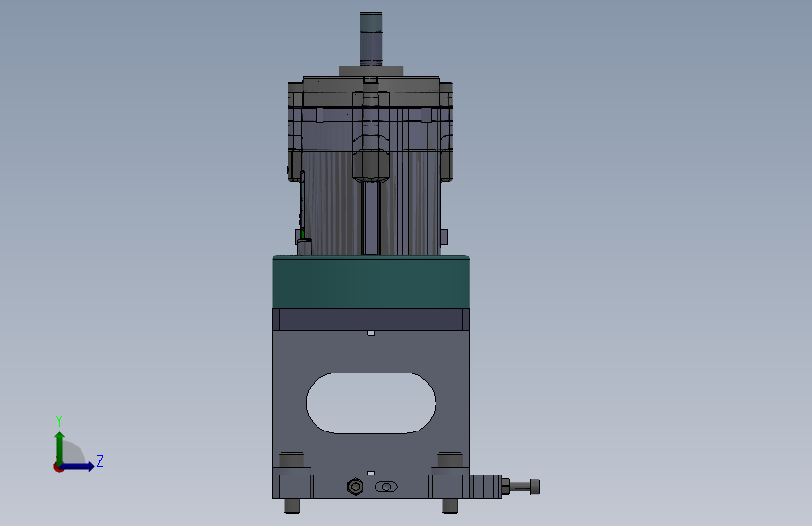Screen dimensions: 812x526
Task: Select the left cylindrical standoff inside the bracket
Action: click(291, 460)
